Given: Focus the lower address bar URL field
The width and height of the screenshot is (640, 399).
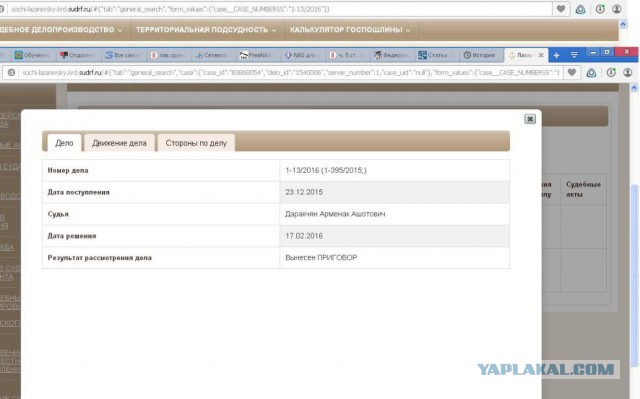Looking at the screenshot, I should [290, 73].
